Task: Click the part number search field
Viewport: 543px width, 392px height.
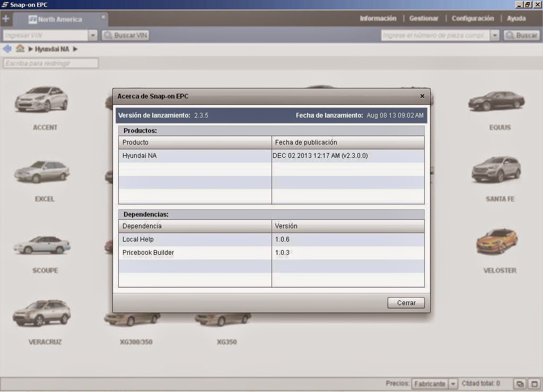Action: (x=435, y=35)
